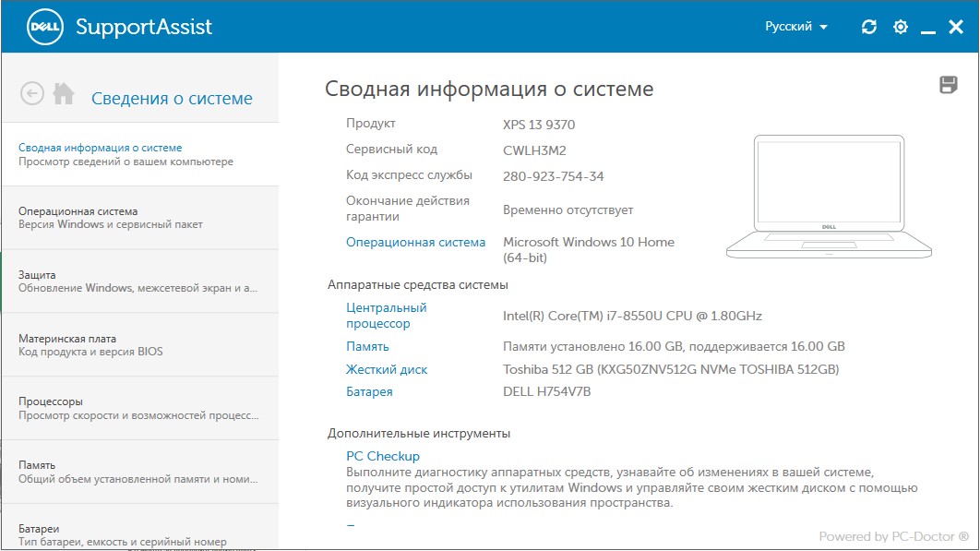This screenshot has width=980, height=551.
Task: Click the Сведения о системе heading
Action: [x=172, y=98]
